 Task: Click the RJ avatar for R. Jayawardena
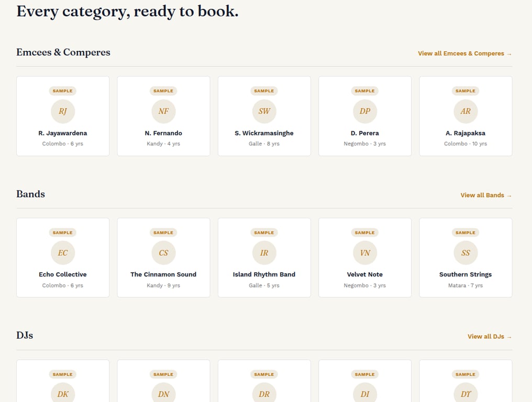[x=63, y=111]
